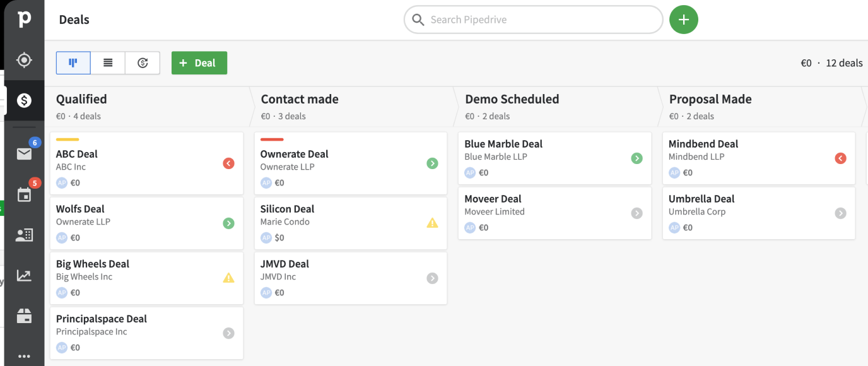The width and height of the screenshot is (868, 366).
Task: Switch to forecast view
Action: click(x=143, y=62)
